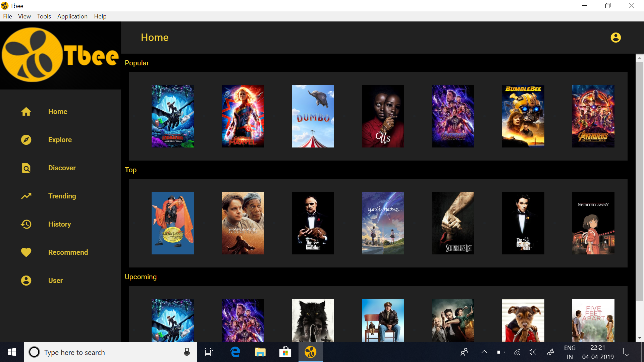Select the Pet Sematary cat poster
644x362 pixels.
pyautogui.click(x=313, y=320)
